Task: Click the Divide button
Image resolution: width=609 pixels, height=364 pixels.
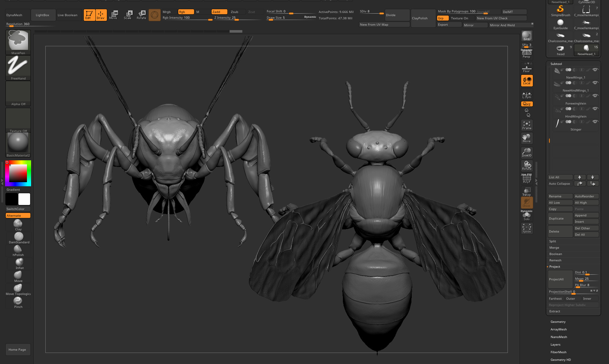Action: [x=397, y=15]
